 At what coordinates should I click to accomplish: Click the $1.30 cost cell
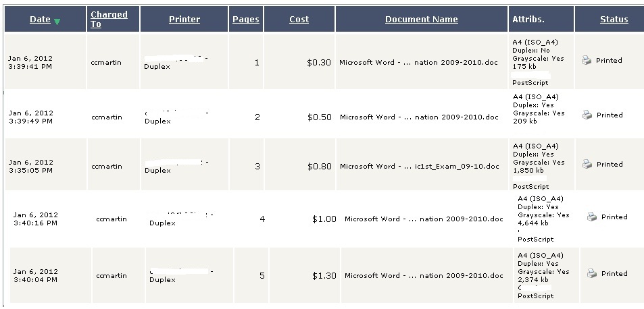click(x=324, y=275)
